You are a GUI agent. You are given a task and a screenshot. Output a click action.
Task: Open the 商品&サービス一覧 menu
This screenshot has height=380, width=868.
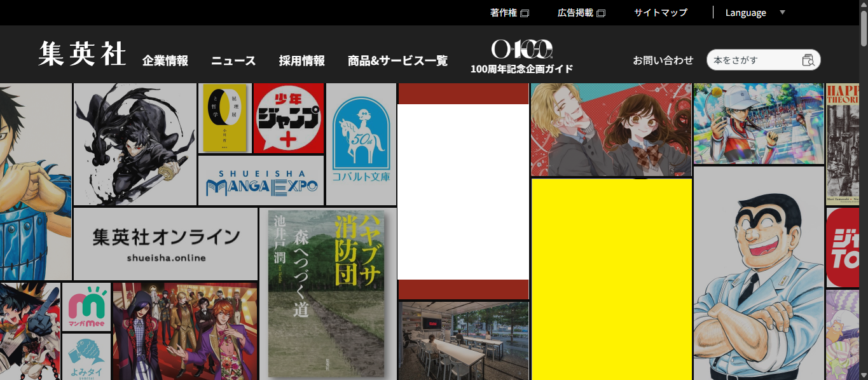[397, 61]
